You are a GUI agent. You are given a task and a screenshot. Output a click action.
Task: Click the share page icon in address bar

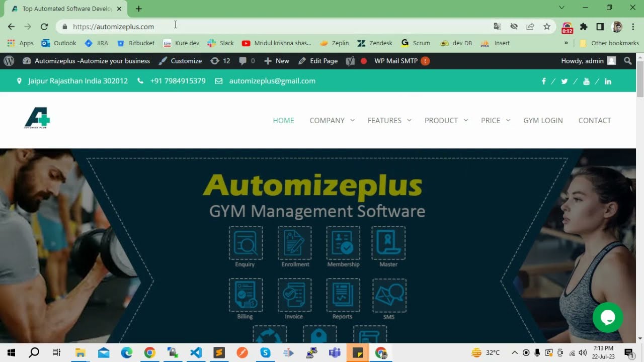coord(530,27)
